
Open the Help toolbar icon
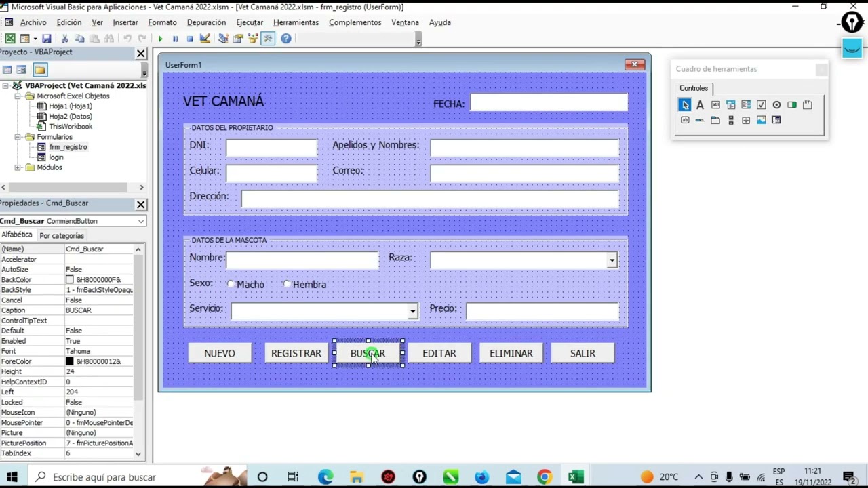[286, 39]
